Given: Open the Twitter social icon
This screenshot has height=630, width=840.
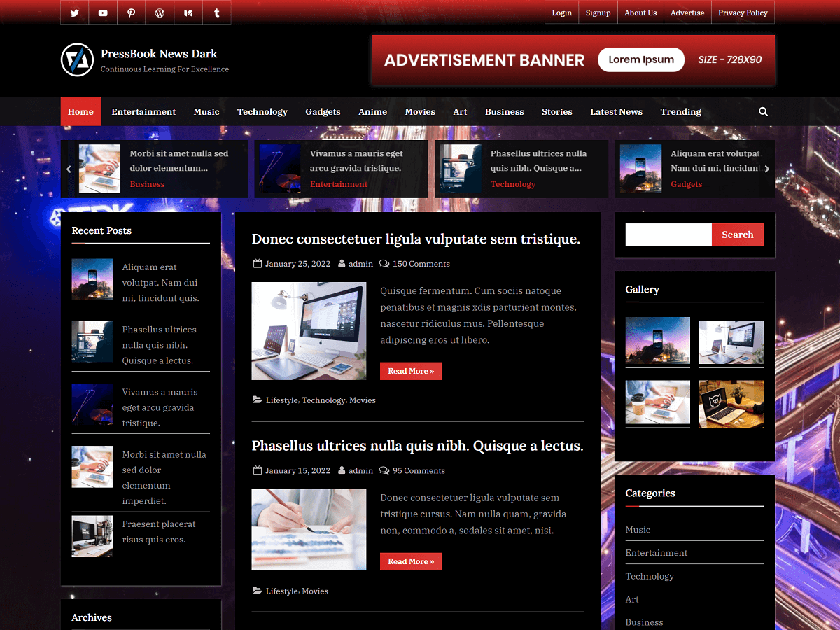Looking at the screenshot, I should click(x=75, y=12).
